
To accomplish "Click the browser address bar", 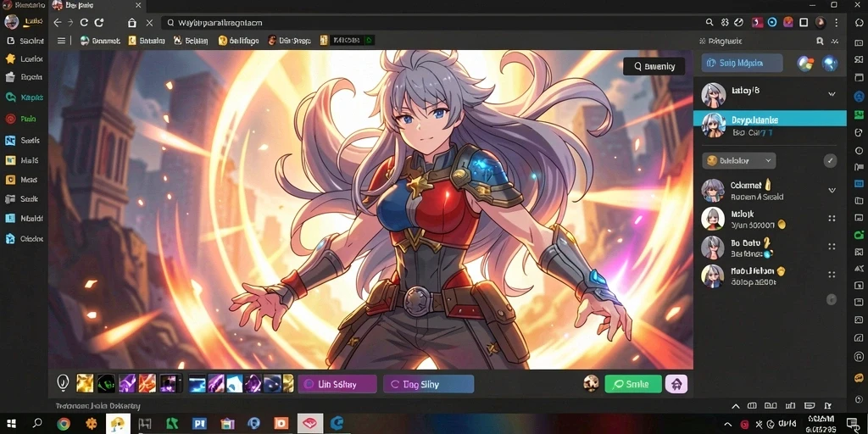I will 431,23.
